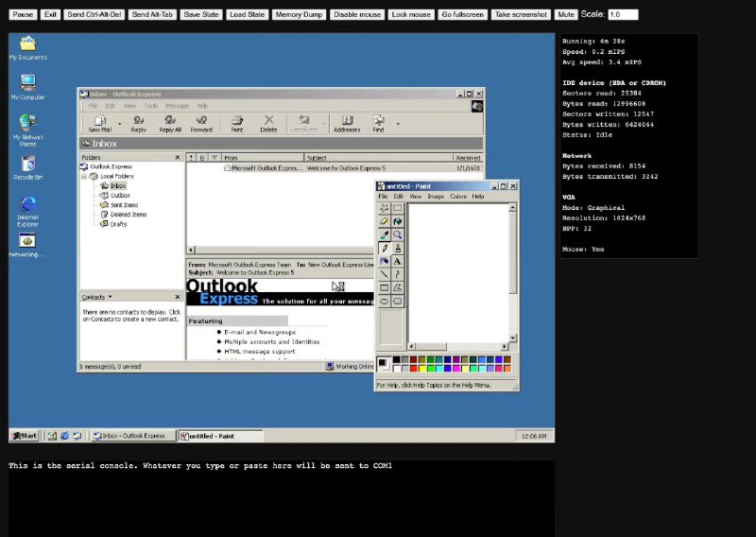
Task: Forward the selected message
Action: (x=201, y=124)
